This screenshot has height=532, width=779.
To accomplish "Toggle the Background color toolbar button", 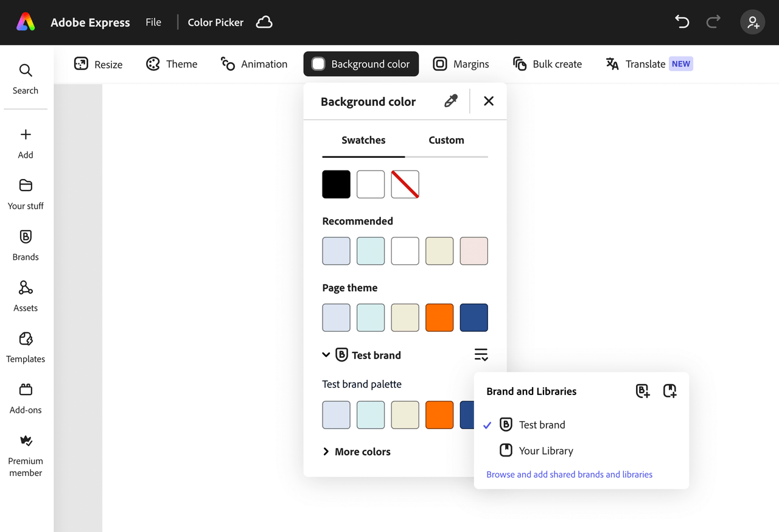I will [x=361, y=64].
